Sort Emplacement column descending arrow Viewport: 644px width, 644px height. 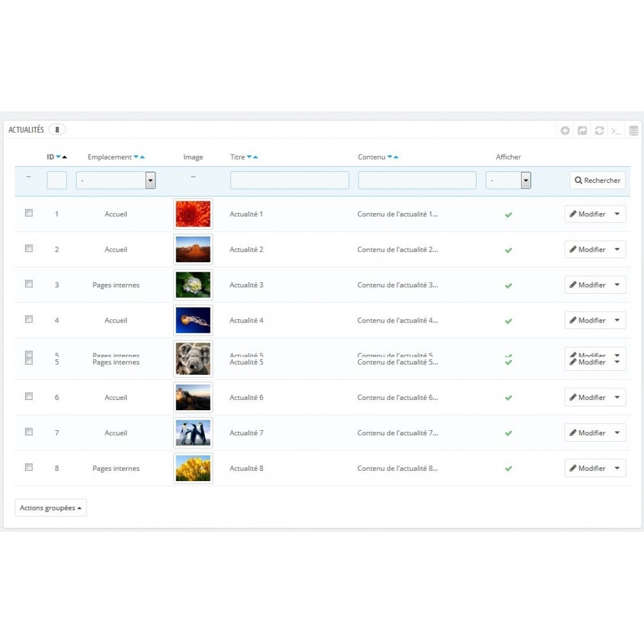tap(136, 157)
